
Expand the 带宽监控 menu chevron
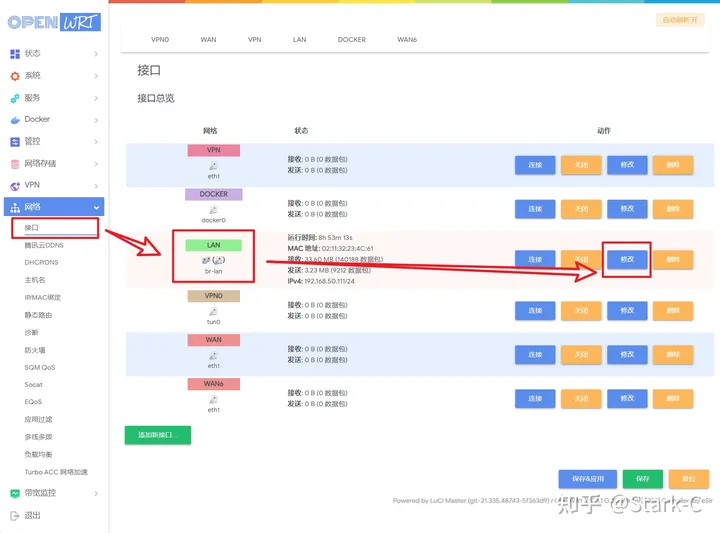(x=96, y=493)
